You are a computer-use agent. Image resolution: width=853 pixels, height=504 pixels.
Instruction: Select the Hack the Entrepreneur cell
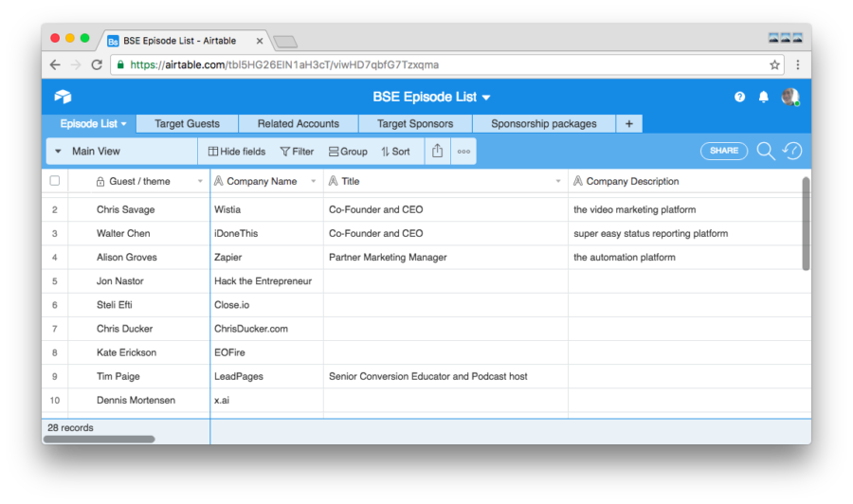pyautogui.click(x=267, y=281)
